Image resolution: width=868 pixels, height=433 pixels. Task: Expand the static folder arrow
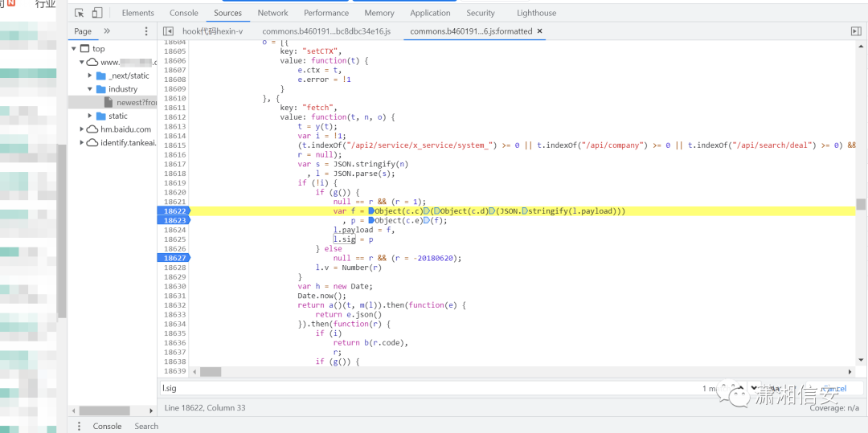point(90,116)
